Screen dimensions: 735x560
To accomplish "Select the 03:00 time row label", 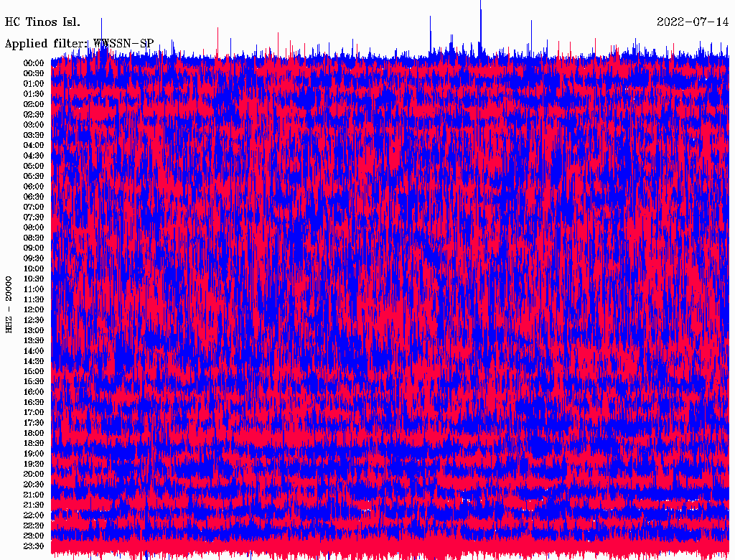I will pos(34,125).
